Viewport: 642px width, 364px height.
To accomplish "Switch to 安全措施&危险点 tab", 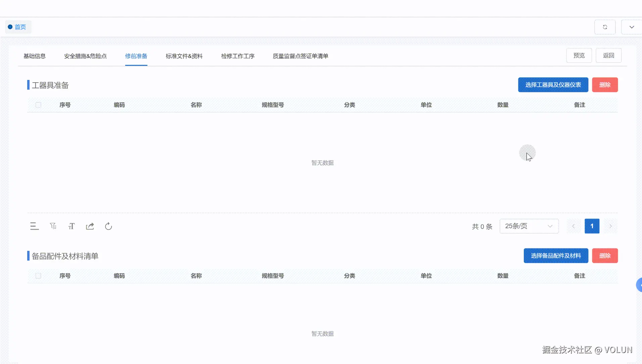I will tap(85, 56).
